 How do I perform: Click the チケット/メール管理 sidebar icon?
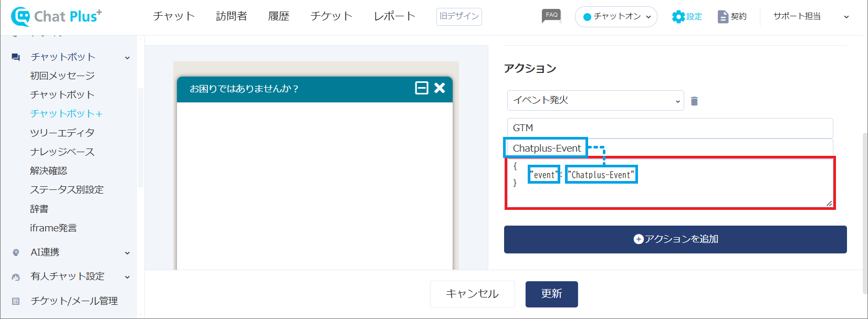pos(16,301)
